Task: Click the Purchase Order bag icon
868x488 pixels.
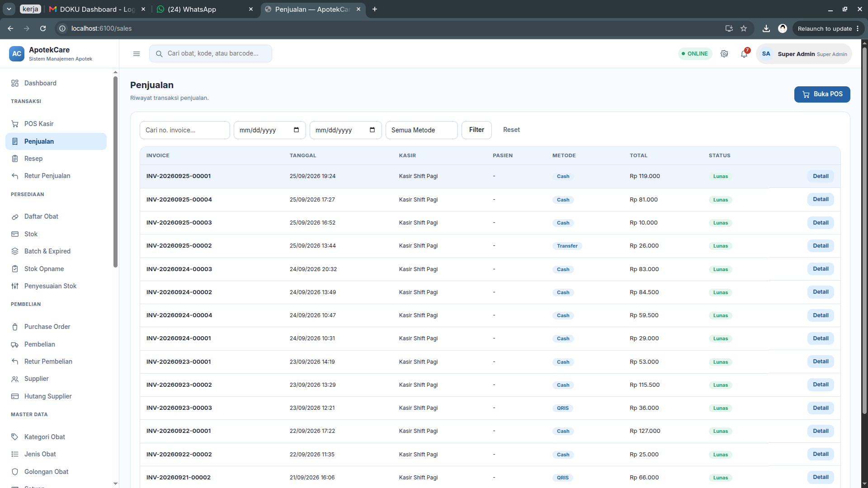Action: point(15,327)
